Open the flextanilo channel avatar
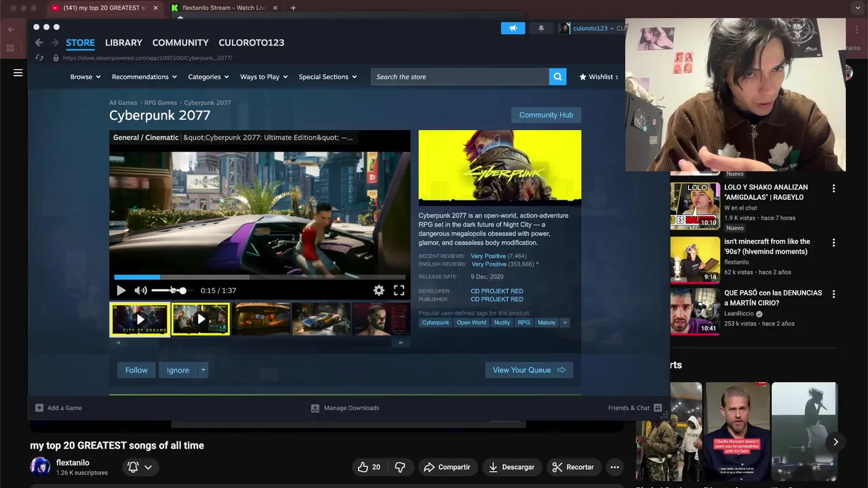Screen dimensions: 868x488 pyautogui.click(x=40, y=466)
